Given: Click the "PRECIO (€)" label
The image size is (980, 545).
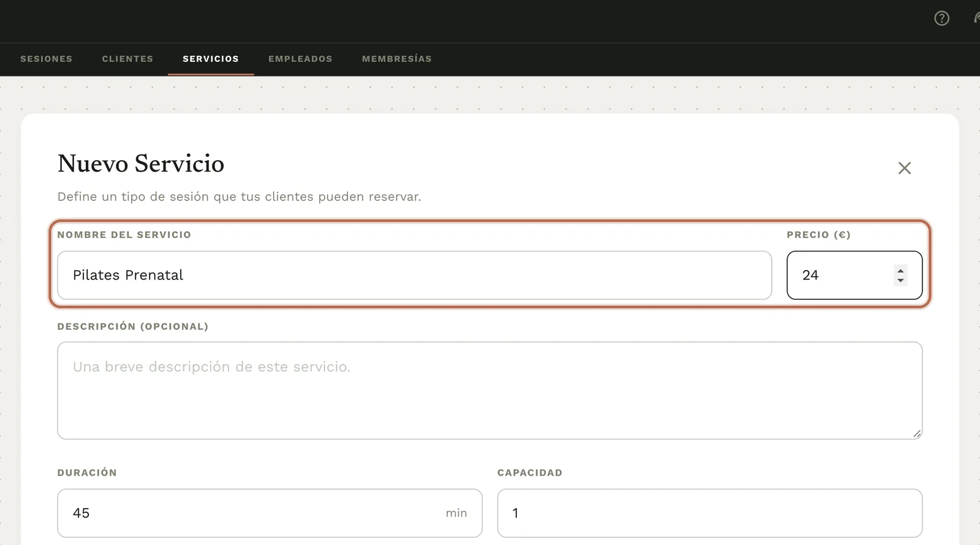Looking at the screenshot, I should pos(819,235).
